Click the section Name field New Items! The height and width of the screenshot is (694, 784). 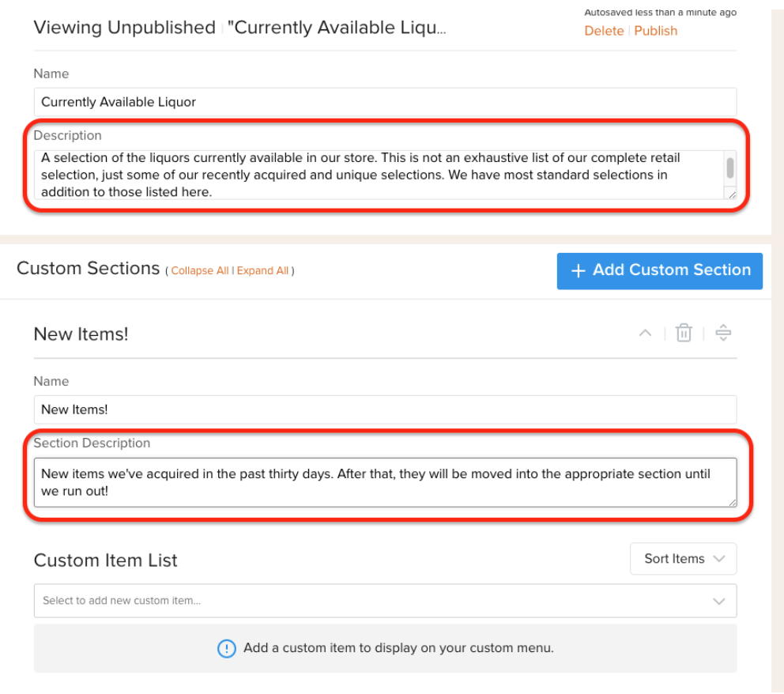(x=385, y=410)
